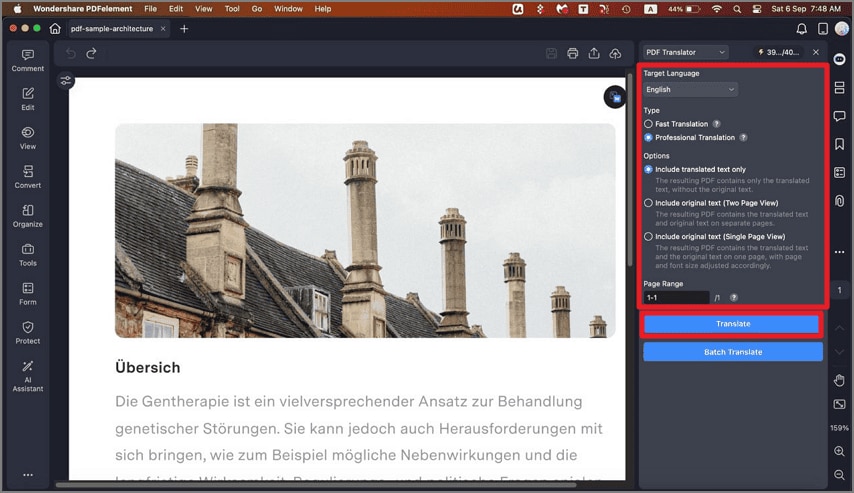Open the Go menu
This screenshot has height=493, width=854.
pyautogui.click(x=257, y=9)
